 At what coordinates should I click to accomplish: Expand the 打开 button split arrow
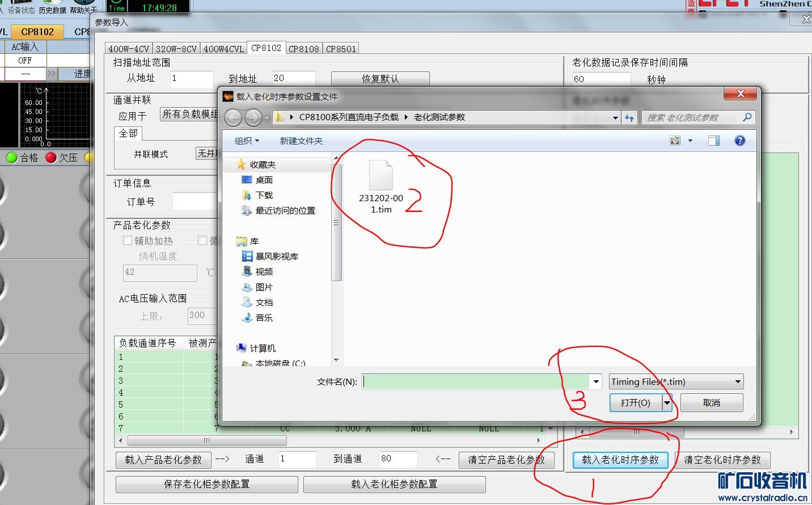[x=667, y=402]
